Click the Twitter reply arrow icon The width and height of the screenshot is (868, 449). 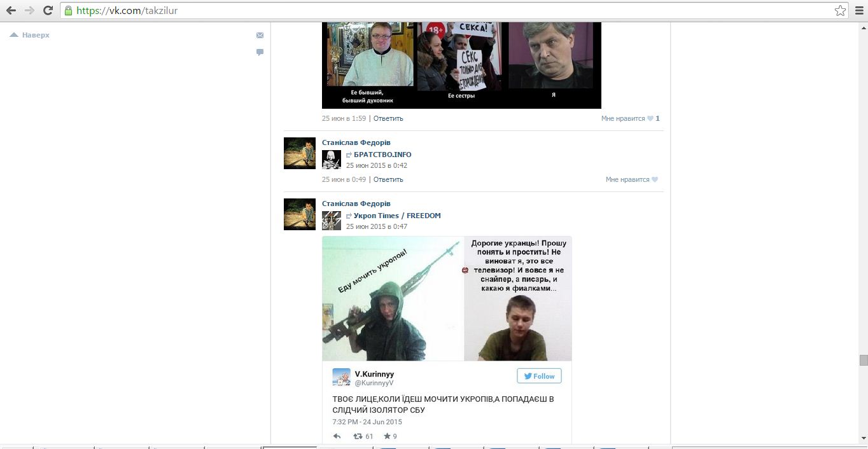pos(337,436)
